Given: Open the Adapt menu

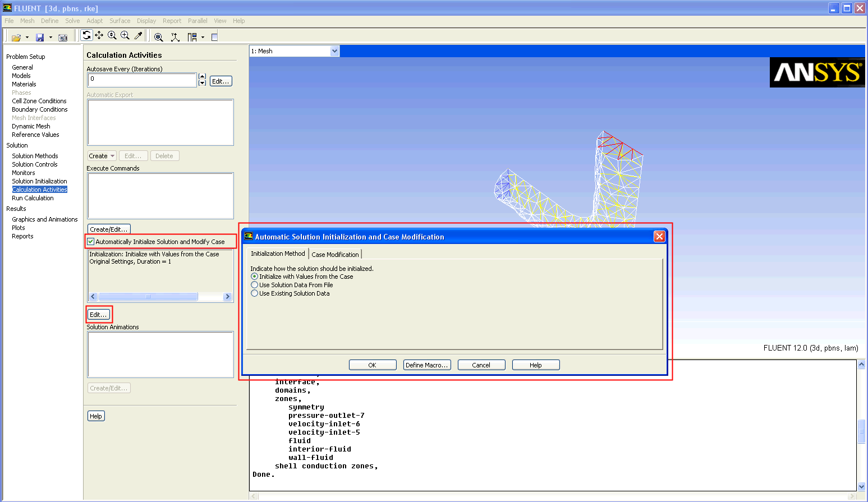Looking at the screenshot, I should (x=94, y=21).
